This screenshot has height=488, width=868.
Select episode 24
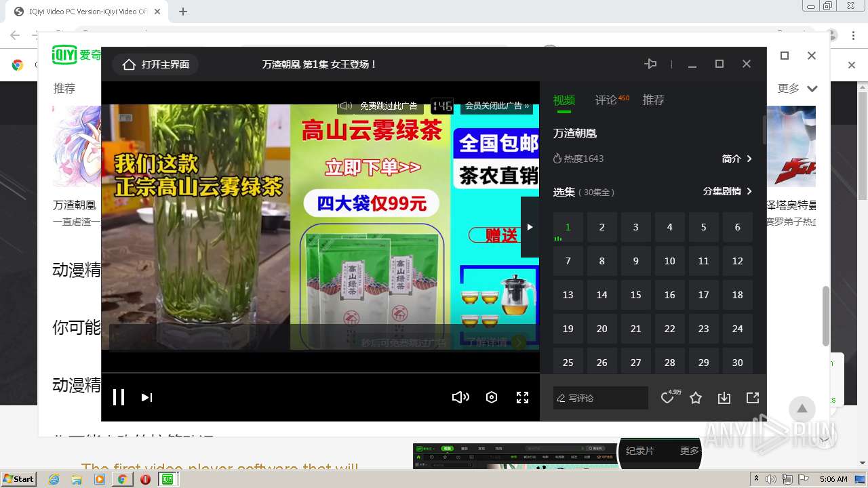point(738,329)
